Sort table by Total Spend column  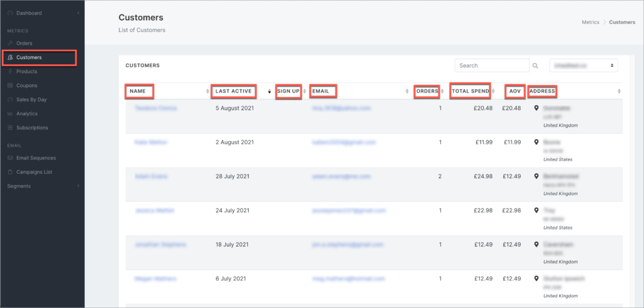[x=470, y=91]
